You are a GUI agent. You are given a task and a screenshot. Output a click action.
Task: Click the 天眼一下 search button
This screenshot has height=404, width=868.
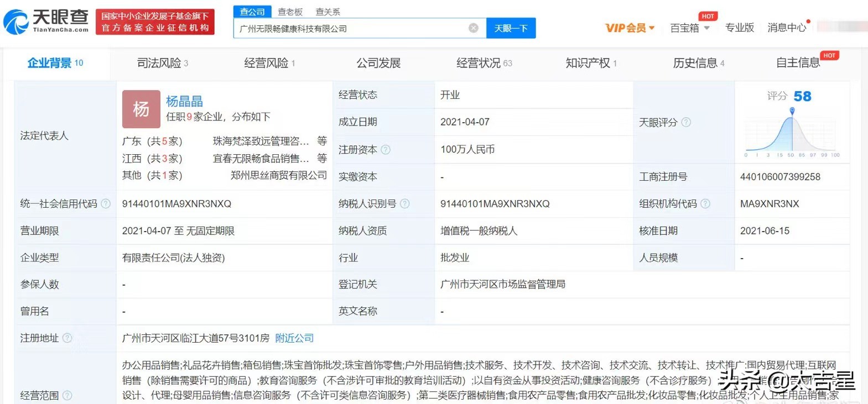(x=511, y=28)
